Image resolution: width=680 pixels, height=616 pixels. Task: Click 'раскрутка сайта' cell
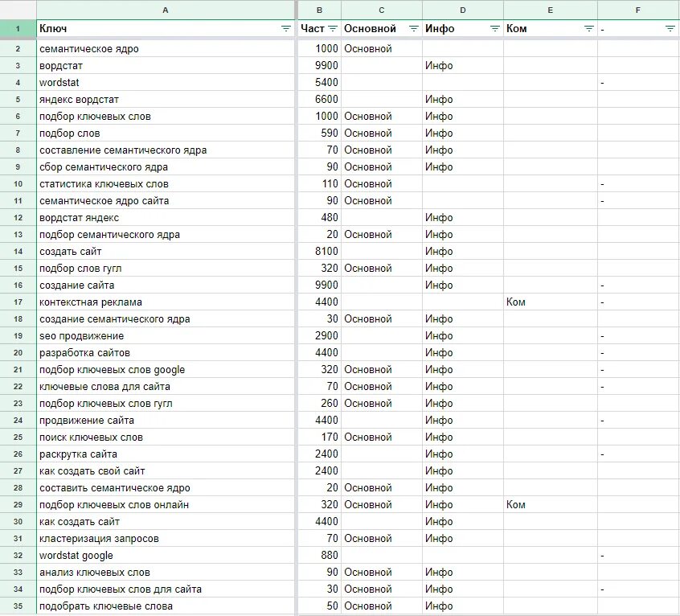(166, 454)
